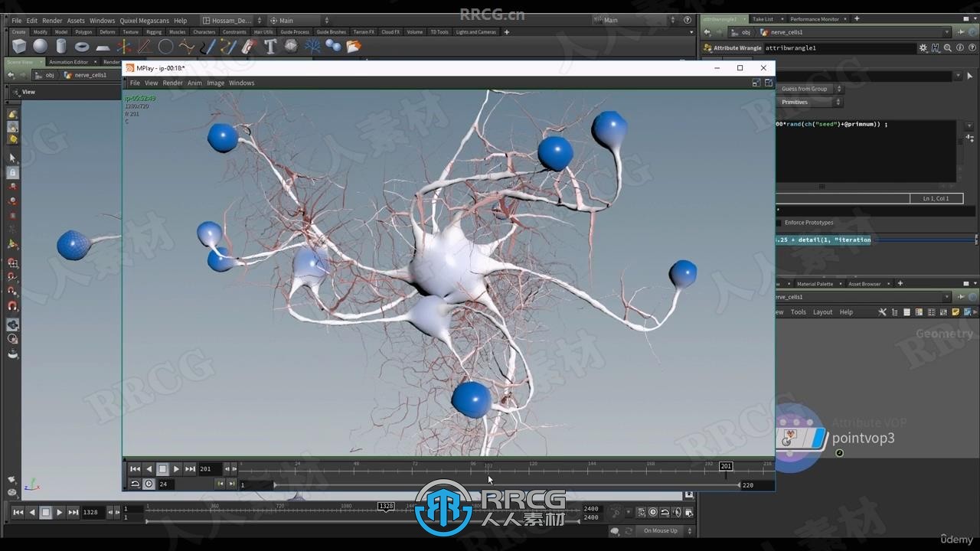Click the parameter search magnifier icon
Viewport: 980px width, 551px height.
coord(948,47)
